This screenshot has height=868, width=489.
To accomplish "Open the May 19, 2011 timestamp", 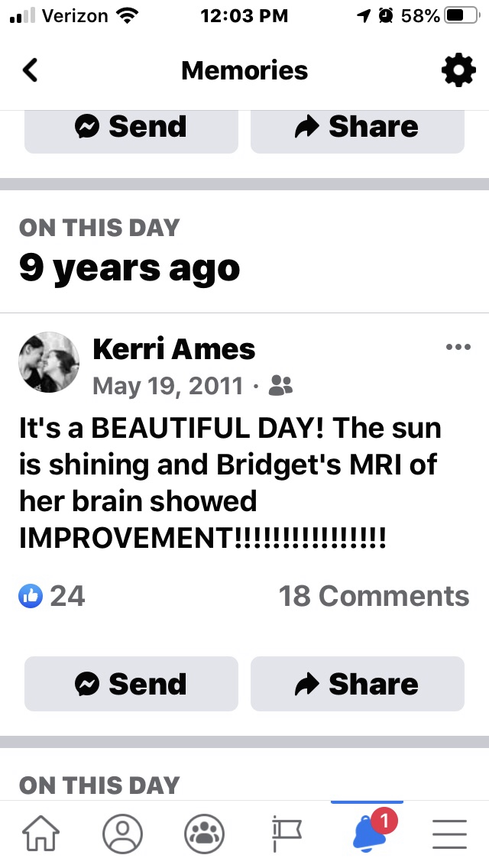I will pos(168,386).
